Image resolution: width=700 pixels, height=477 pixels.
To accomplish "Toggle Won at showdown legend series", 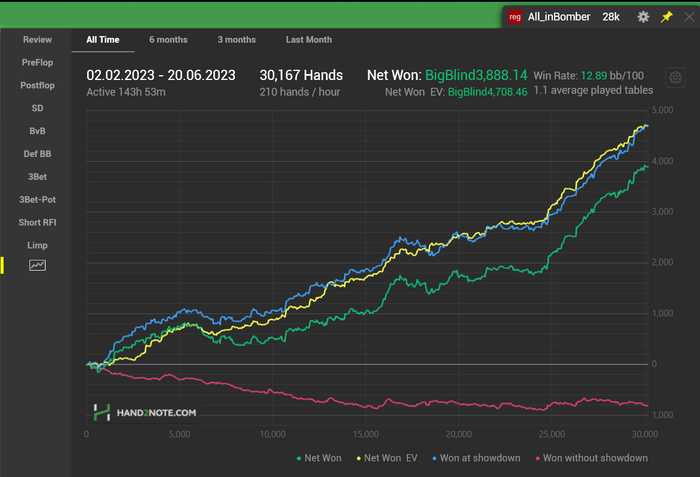I will (476, 458).
